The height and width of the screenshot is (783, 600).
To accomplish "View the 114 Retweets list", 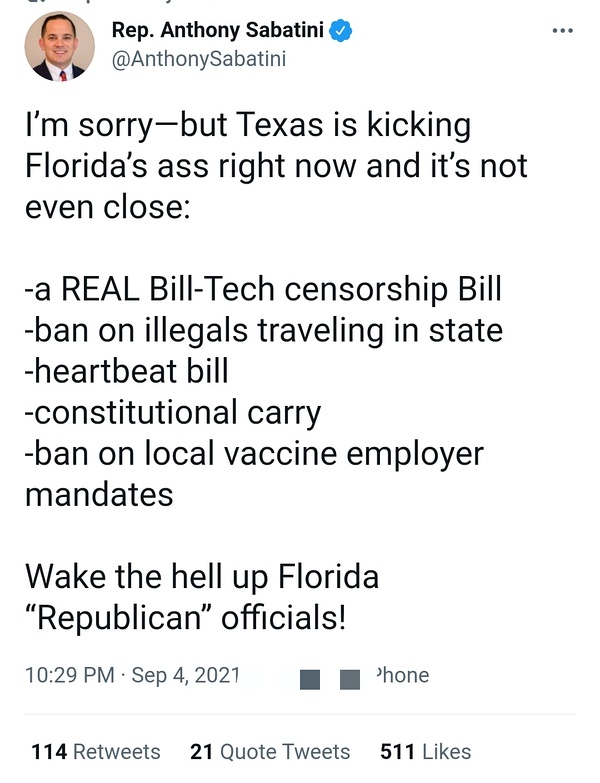I will [x=96, y=751].
